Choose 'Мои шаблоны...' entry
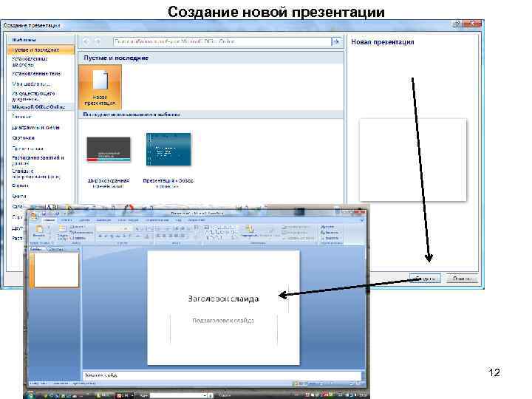Image resolution: width=532 pixels, height=399 pixels. (x=31, y=83)
